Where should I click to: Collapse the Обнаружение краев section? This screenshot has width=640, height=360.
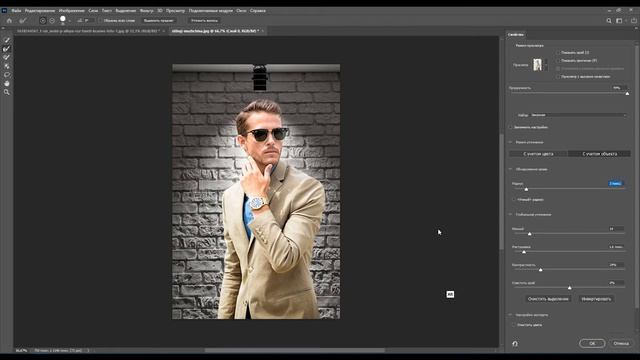510,169
